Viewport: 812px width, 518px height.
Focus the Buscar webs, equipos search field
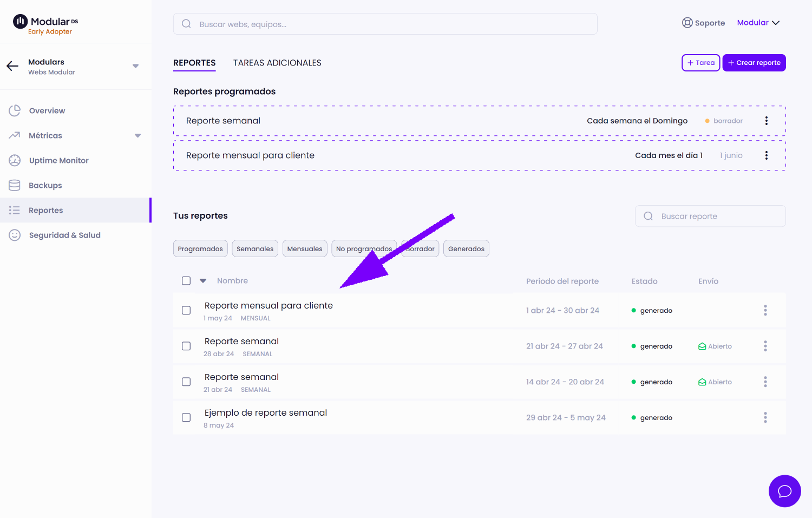[385, 24]
